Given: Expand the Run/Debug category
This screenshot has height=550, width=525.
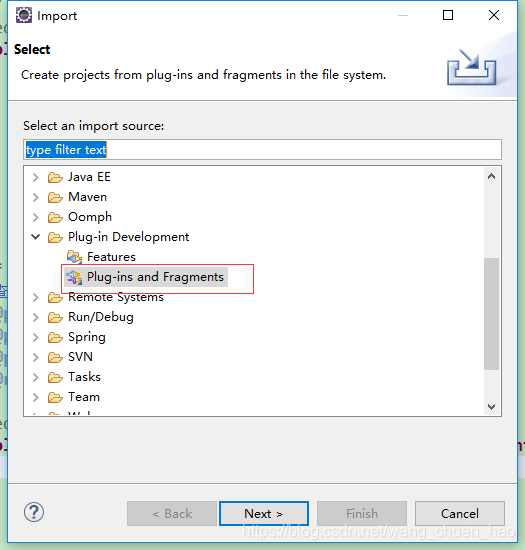Looking at the screenshot, I should click(35, 317).
